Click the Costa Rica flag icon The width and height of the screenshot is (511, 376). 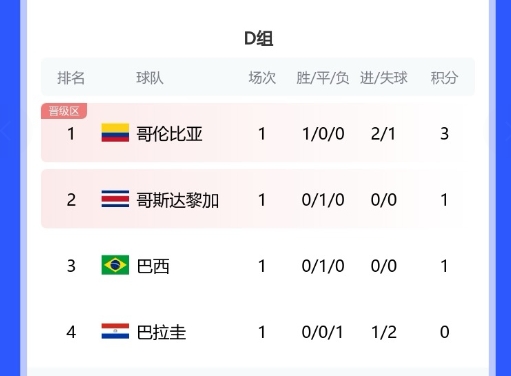(x=115, y=199)
